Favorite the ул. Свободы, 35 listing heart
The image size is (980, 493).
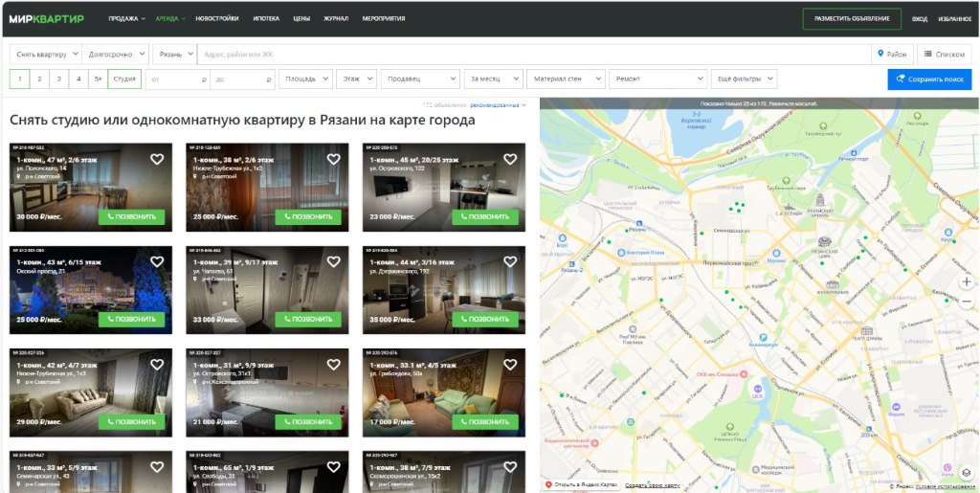pos(334,467)
